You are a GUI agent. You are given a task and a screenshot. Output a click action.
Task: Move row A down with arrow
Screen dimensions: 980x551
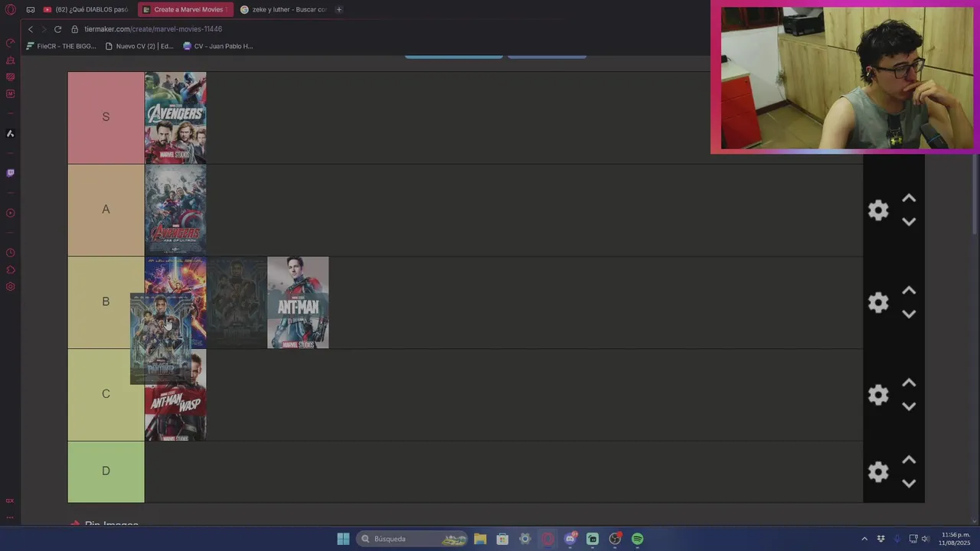(x=909, y=222)
